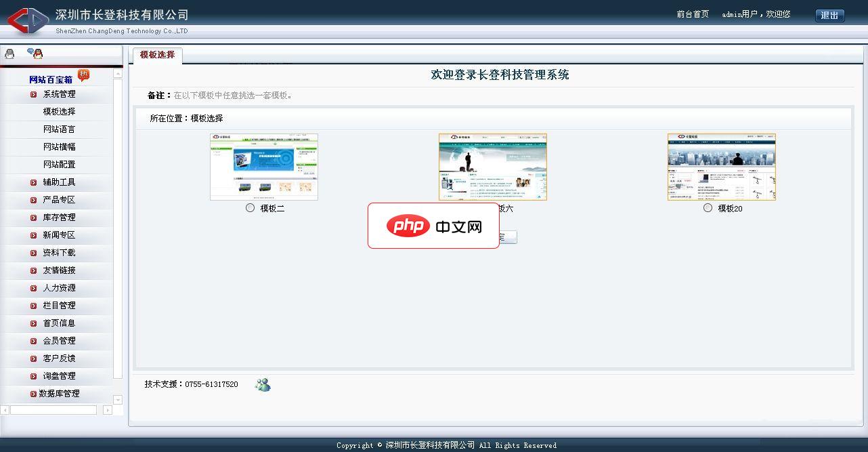This screenshot has height=452, width=868.
Task: Click the 欢迎登录长登科技管理系统 heading
Action: tap(500, 75)
